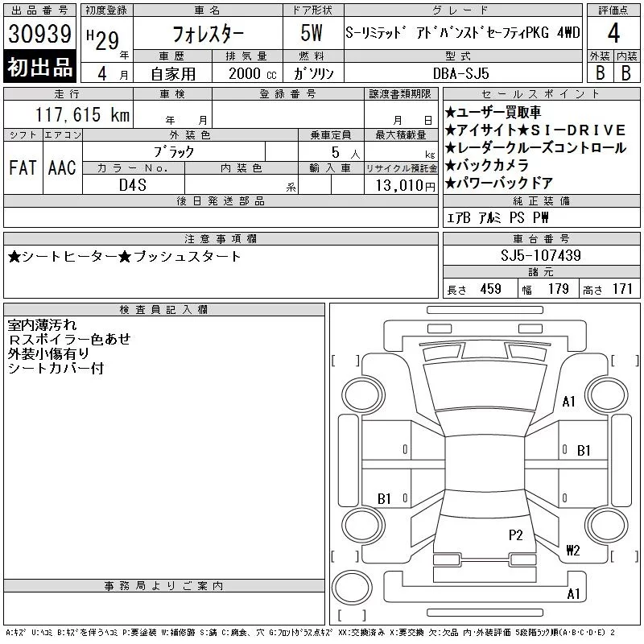Select lot number 30939

pos(40,35)
